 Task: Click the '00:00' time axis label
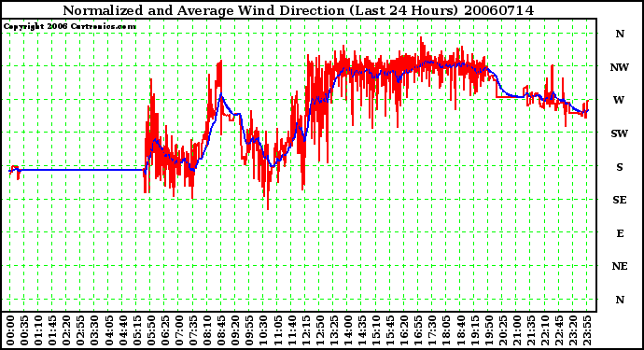tap(10, 330)
